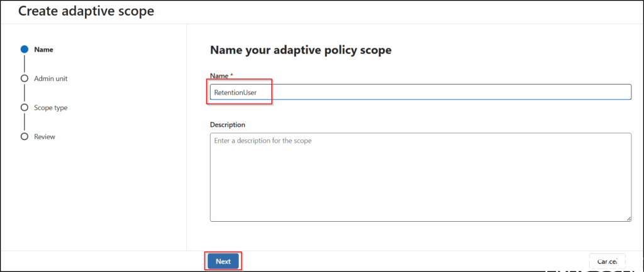Select the Name step label in wizard

[43, 49]
